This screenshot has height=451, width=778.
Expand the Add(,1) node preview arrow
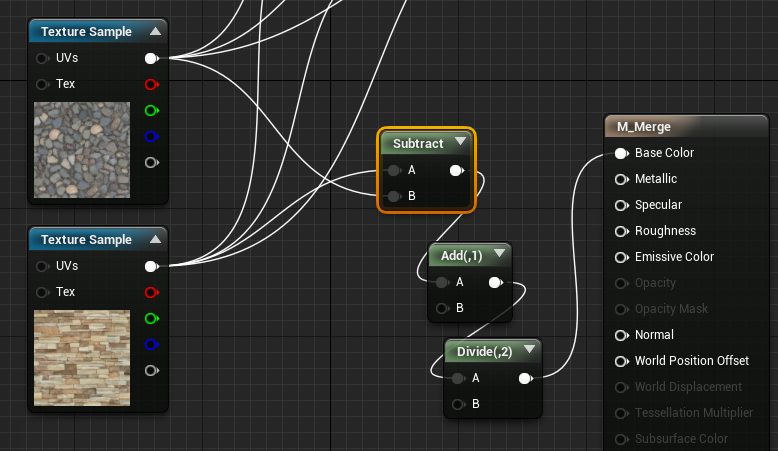499,254
